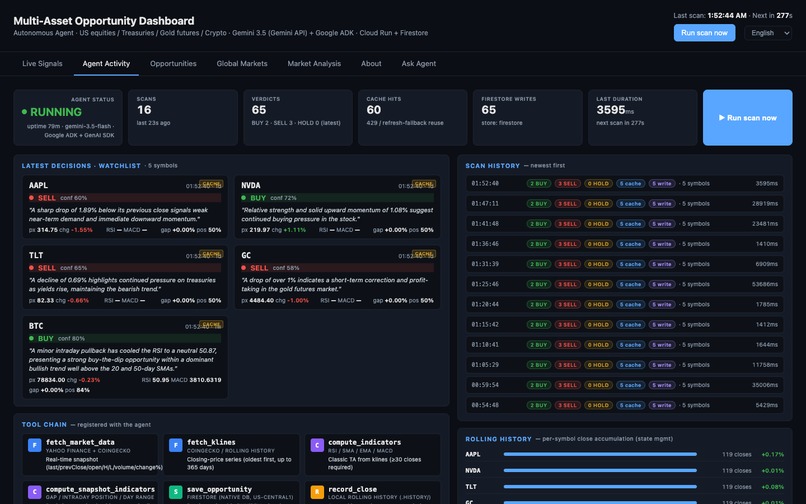Image resolution: width=806 pixels, height=504 pixels.
Task: Open the AAPL decision card title
Action: (x=39, y=185)
